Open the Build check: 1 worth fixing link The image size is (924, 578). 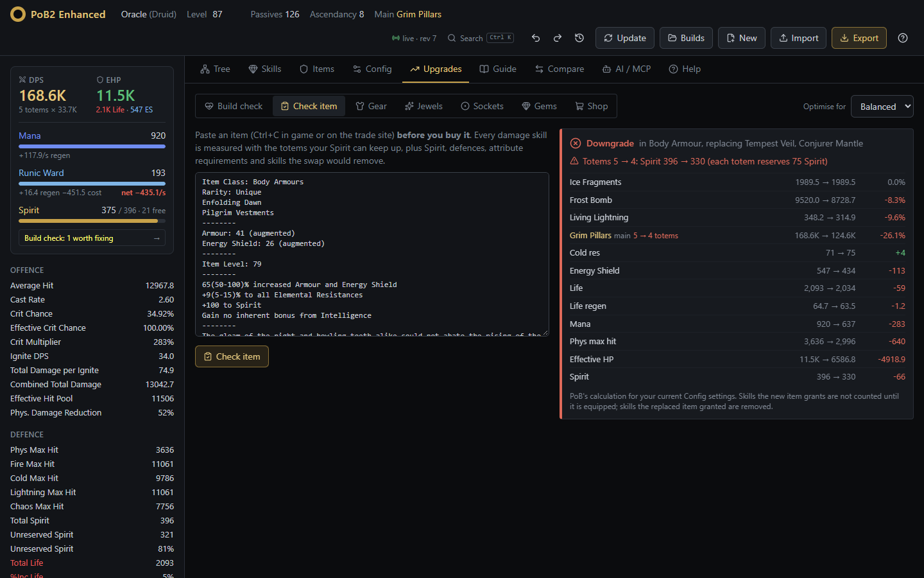[92, 238]
